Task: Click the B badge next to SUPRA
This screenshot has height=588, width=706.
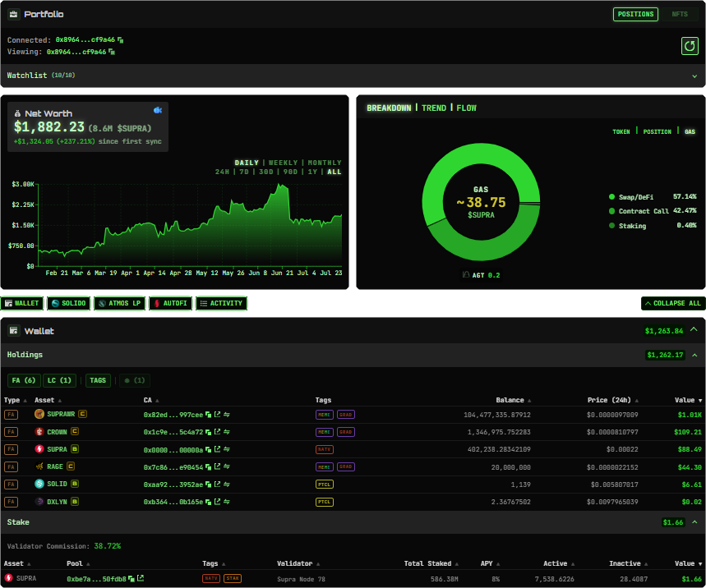Action: 75,449
